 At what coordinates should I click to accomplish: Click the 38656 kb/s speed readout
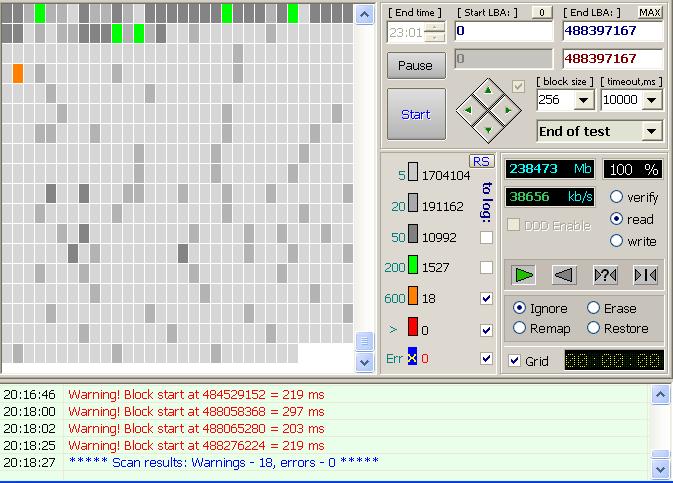click(x=550, y=197)
